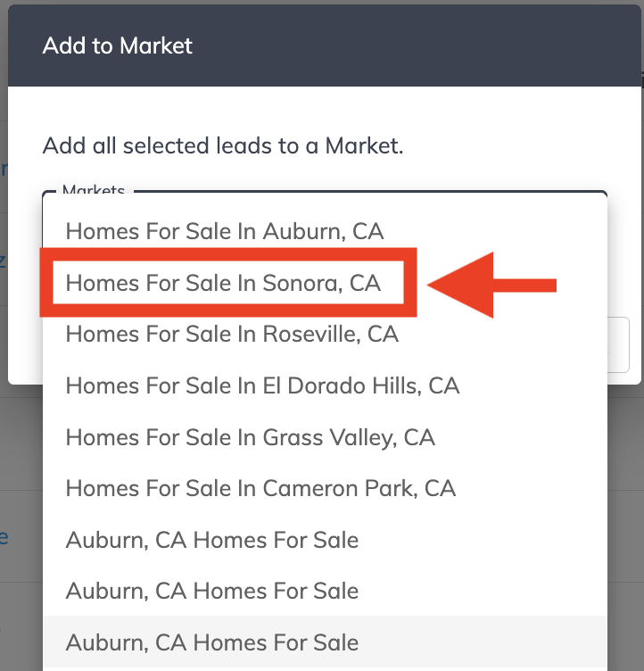Screen dimensions: 644x671
Task: Click the red arrow pointing at Sonora
Action: tap(492, 285)
